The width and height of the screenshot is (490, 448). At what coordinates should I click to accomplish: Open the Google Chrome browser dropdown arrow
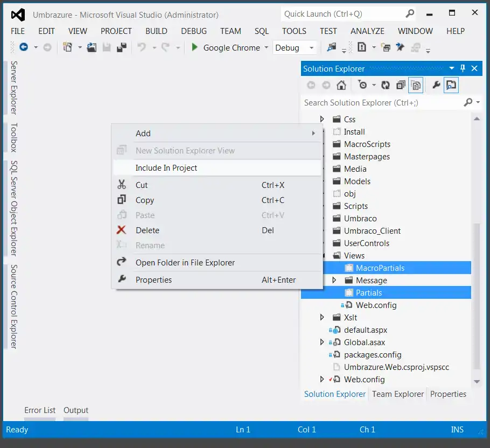266,47
